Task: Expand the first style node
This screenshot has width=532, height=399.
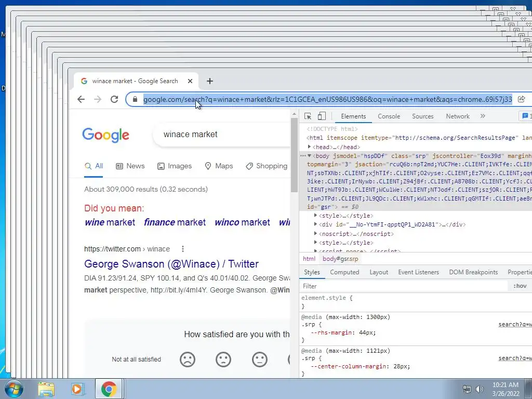Action: click(x=315, y=216)
